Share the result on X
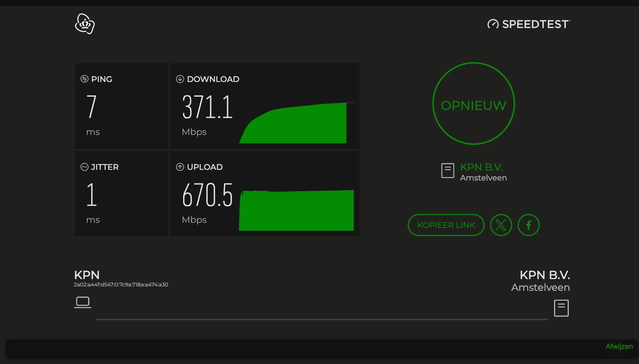This screenshot has height=364, width=639. point(501,225)
